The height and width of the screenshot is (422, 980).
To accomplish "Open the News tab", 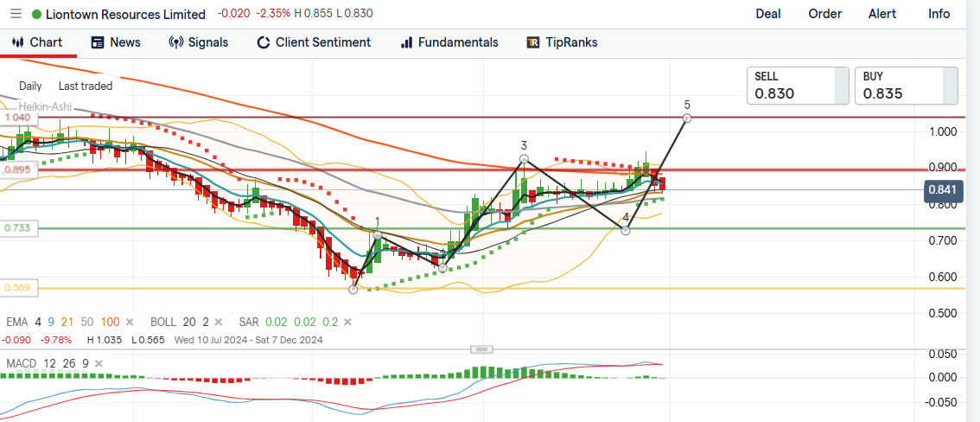I will coord(116,42).
